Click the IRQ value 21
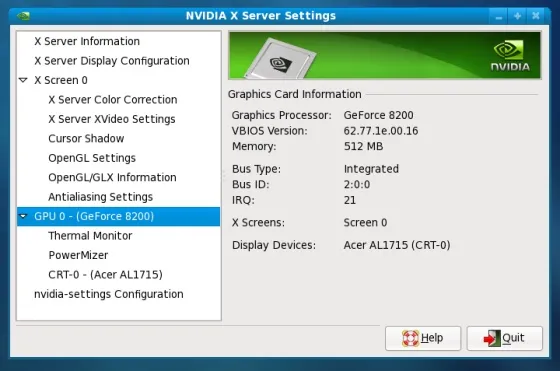This screenshot has width=560, height=371. [350, 200]
